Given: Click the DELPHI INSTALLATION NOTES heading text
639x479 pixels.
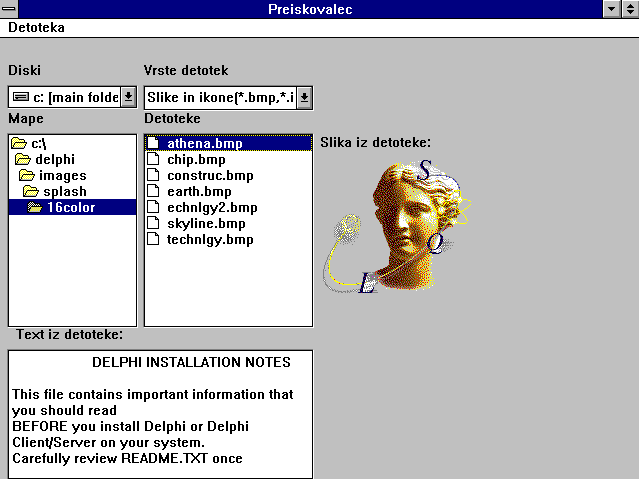Looking at the screenshot, I should (x=191, y=362).
